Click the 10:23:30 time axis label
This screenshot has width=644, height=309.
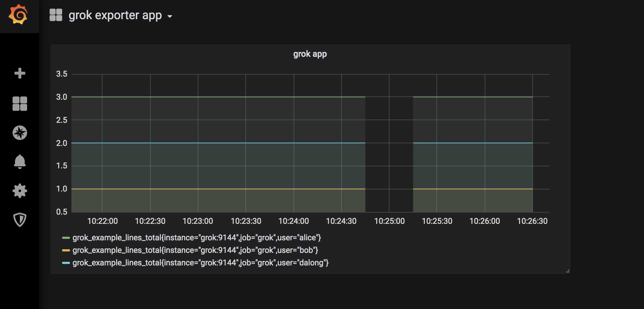[x=246, y=221]
